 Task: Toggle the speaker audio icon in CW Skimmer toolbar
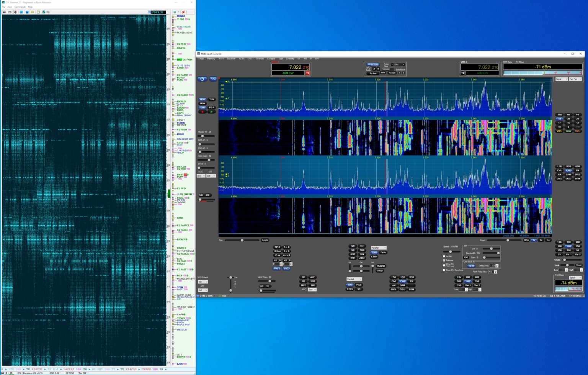click(x=15, y=12)
